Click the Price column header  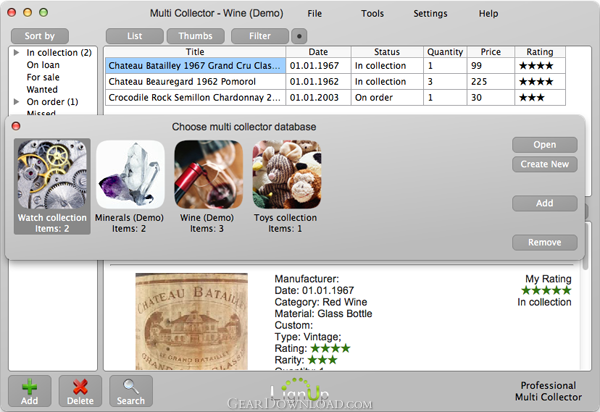tap(491, 52)
